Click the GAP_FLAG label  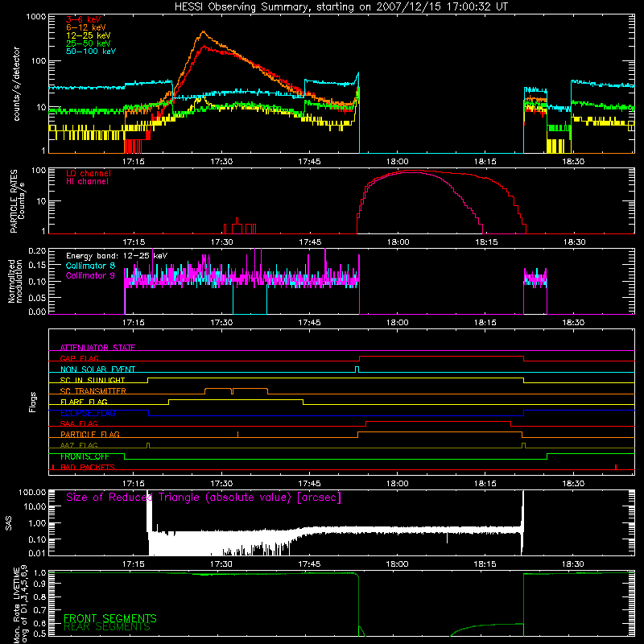coord(79,358)
